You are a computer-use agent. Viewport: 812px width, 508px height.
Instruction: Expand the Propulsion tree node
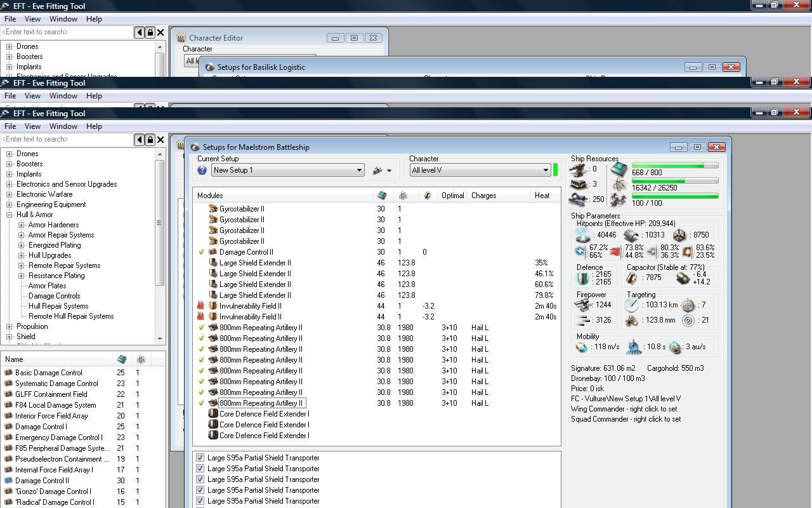10,326
